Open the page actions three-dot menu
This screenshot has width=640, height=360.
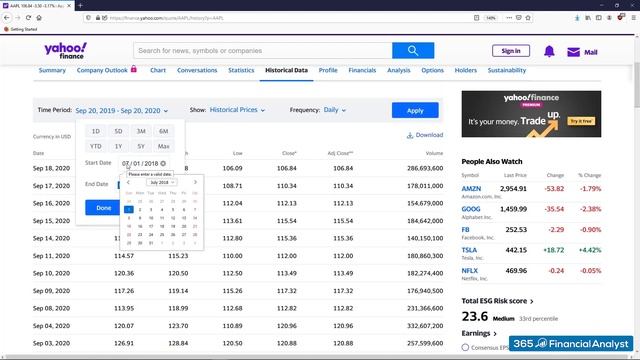coord(509,18)
